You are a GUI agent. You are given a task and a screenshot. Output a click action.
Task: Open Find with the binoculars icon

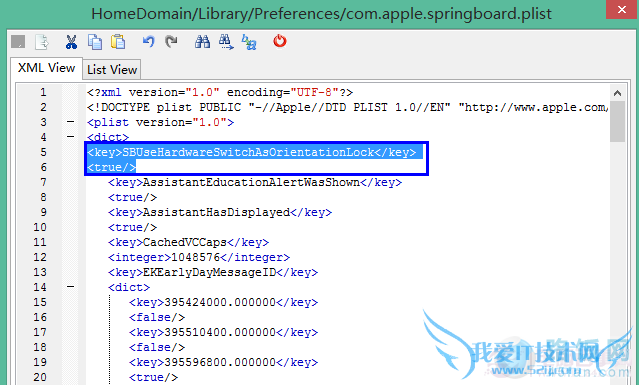(202, 42)
